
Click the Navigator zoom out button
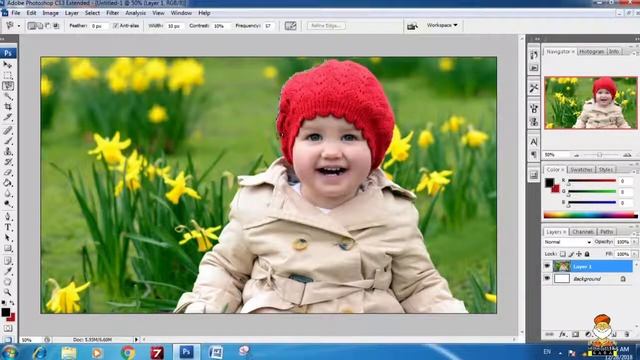pos(576,155)
